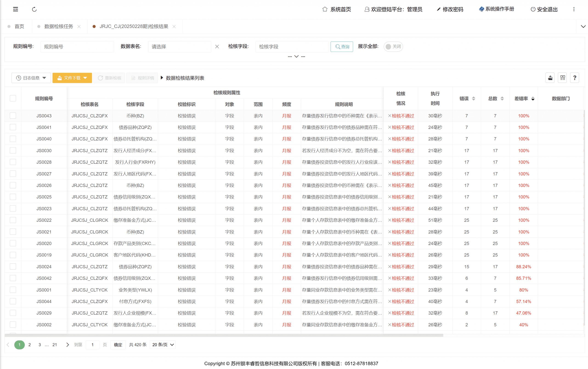588x369 pixels.
Task: Collapse the sidebar menu hamburger icon
Action: (15, 9)
